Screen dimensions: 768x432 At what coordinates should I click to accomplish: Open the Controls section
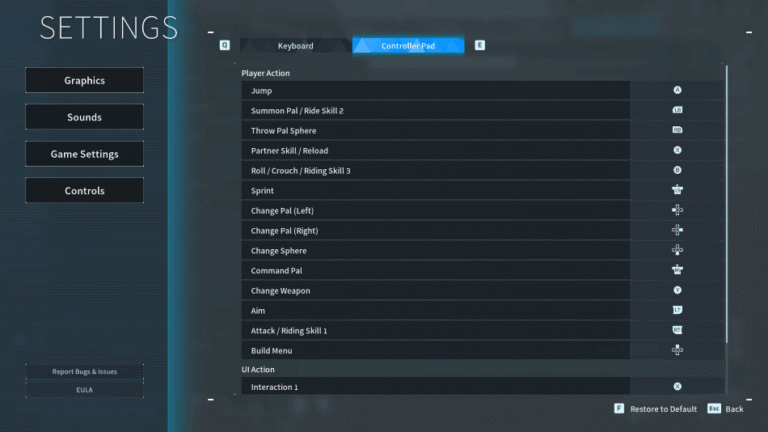click(84, 191)
